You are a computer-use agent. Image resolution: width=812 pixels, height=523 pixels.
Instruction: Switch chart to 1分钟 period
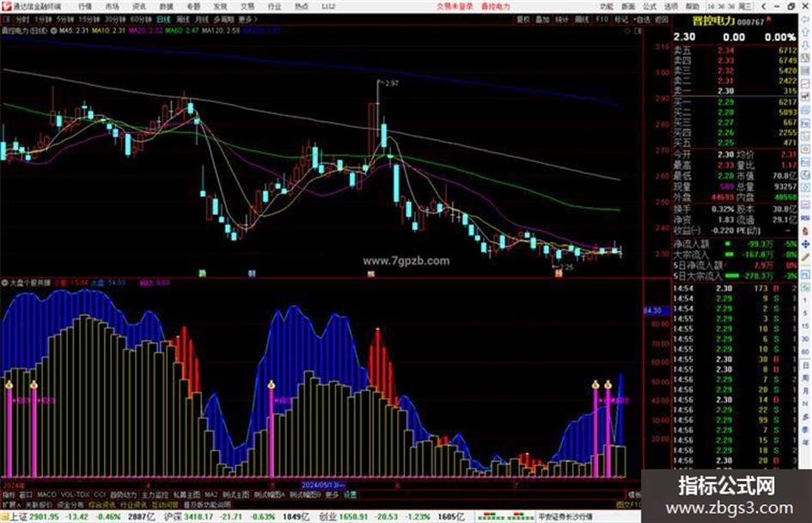coord(43,19)
